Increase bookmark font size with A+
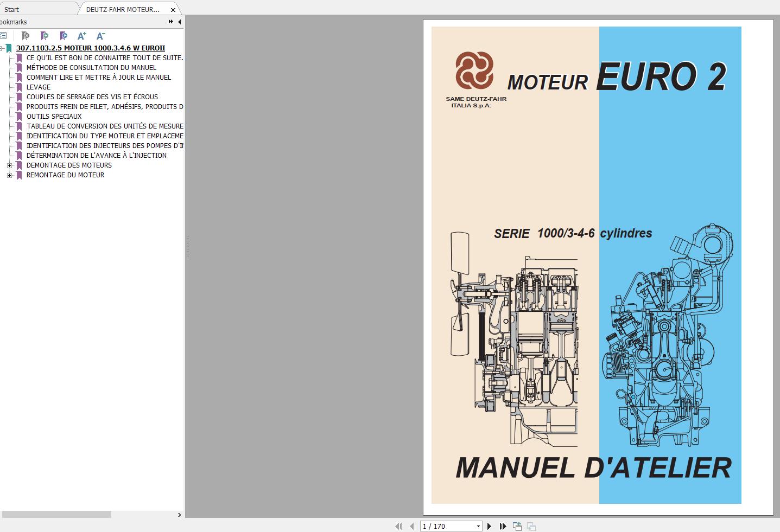The height and width of the screenshot is (532, 780). [82, 36]
